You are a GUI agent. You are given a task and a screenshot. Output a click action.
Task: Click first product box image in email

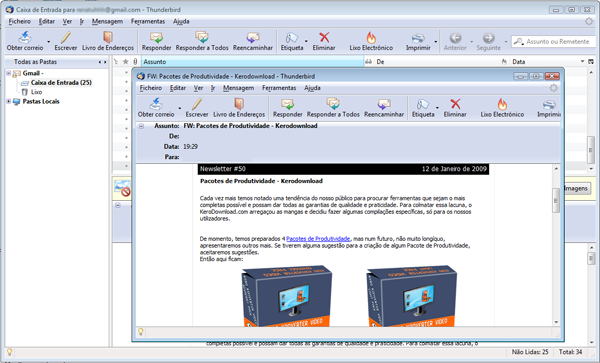tap(287, 296)
